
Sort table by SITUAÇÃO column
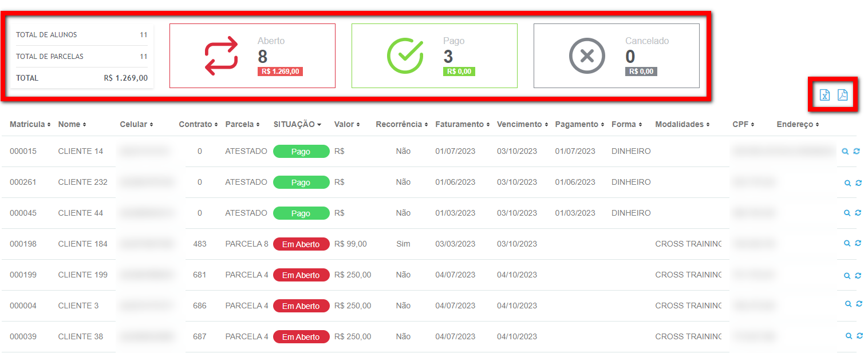point(297,124)
